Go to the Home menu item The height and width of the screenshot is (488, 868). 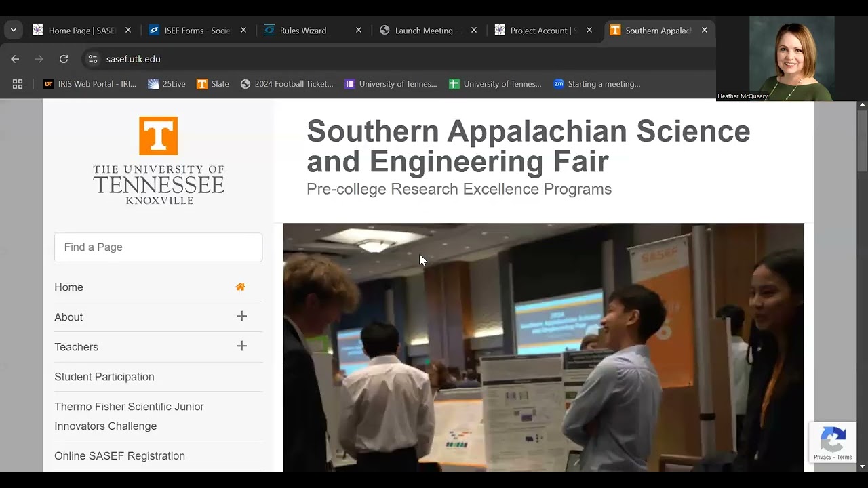68,287
